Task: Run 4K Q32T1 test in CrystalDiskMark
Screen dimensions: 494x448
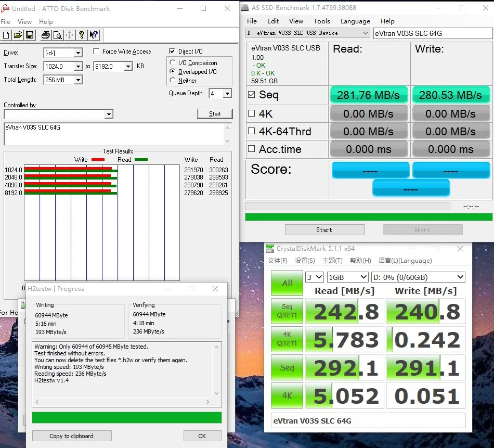Action: 287,339
